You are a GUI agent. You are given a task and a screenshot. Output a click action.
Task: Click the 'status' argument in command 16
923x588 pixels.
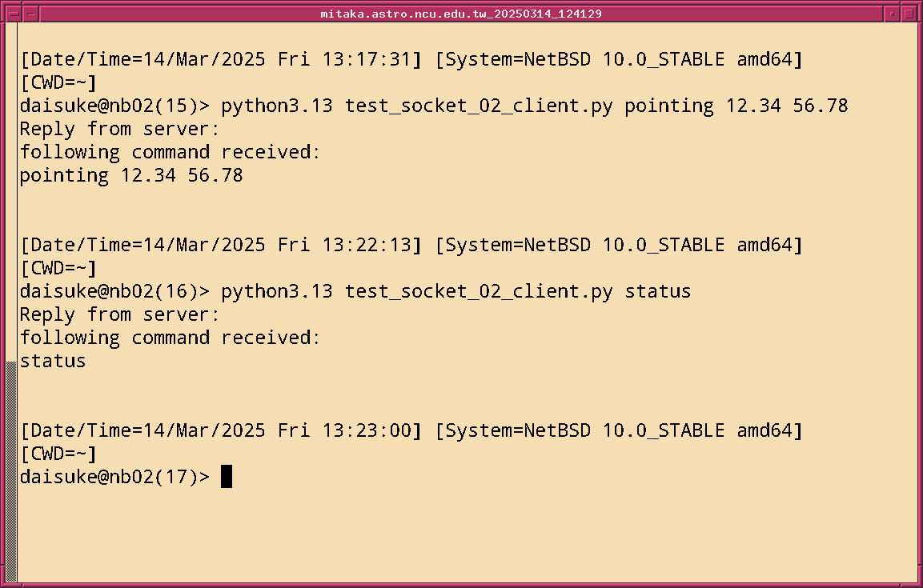pyautogui.click(x=658, y=291)
